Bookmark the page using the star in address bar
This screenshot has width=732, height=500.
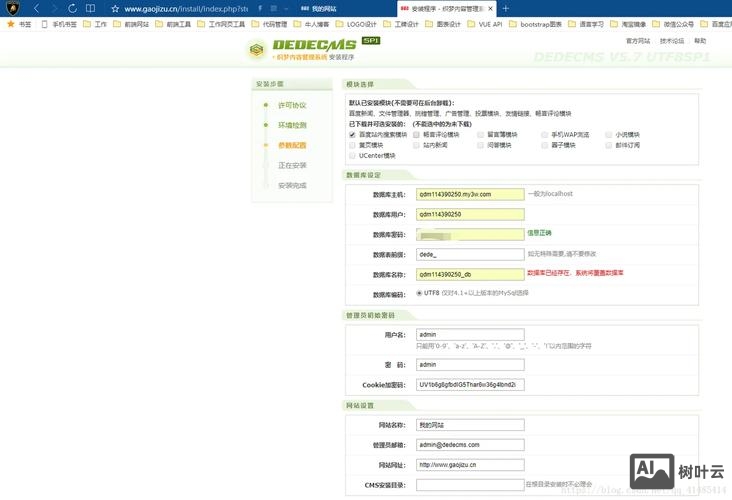115,8
